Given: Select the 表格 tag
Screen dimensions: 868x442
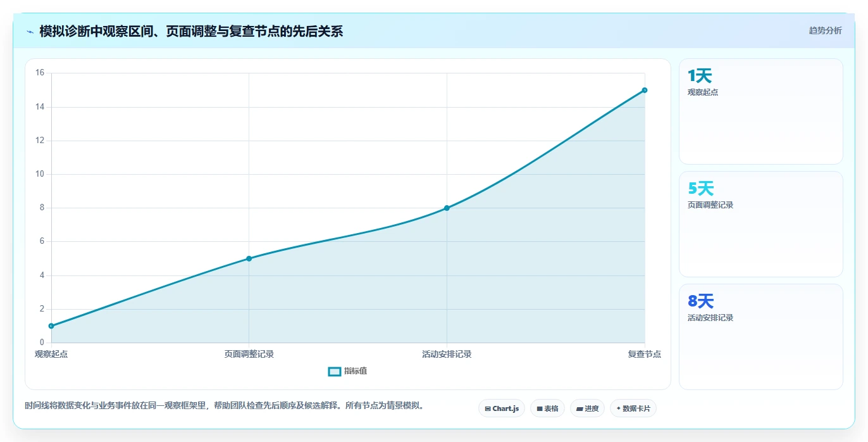Looking at the screenshot, I should pos(547,408).
